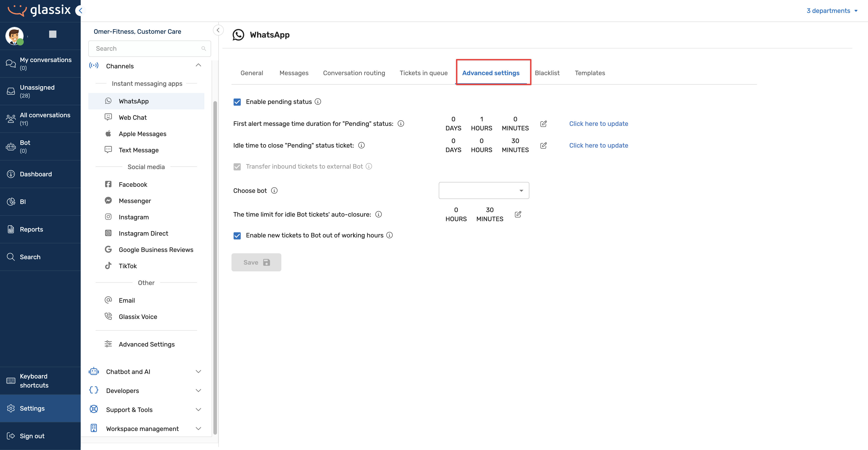This screenshot has height=450, width=868.
Task: Click edit icon for idle Bot auto-closure time
Action: (518, 214)
